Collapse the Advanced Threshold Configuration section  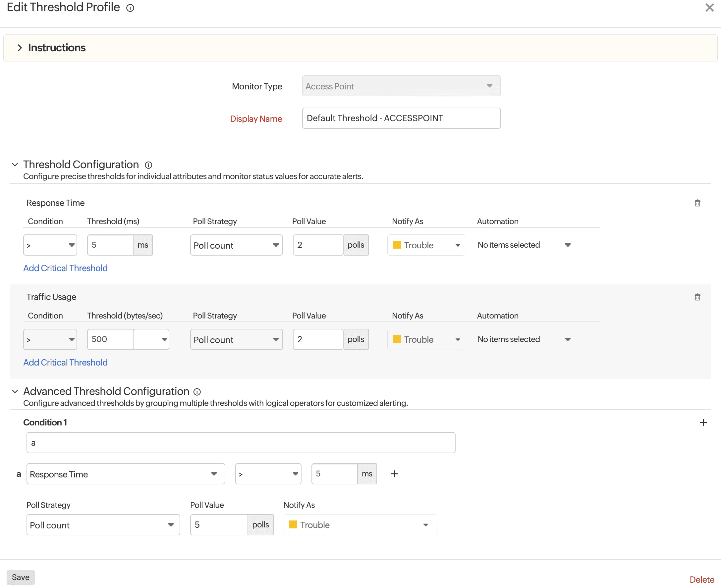pos(15,392)
